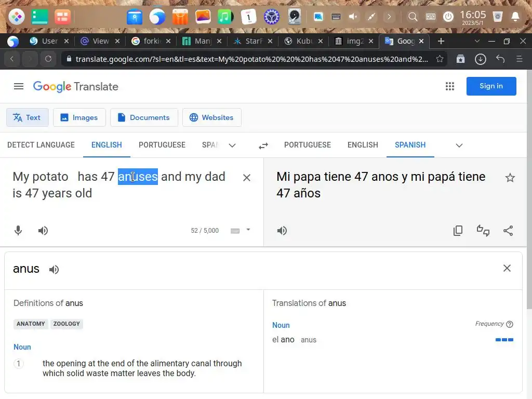This screenshot has height=399, width=532.
Task: Select Spanish target language tab
Action: point(410,145)
